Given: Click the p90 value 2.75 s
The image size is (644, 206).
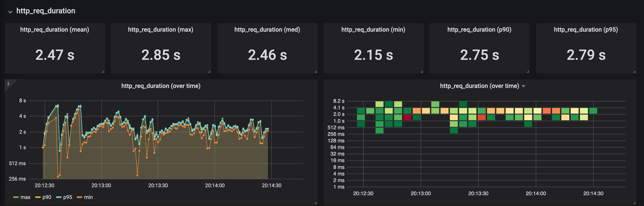Looking at the screenshot, I should point(479,55).
